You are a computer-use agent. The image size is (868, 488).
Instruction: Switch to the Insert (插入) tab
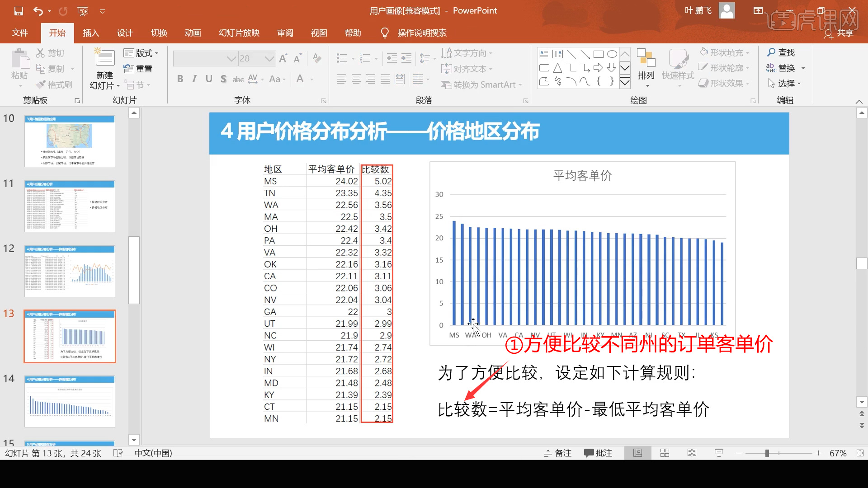91,33
